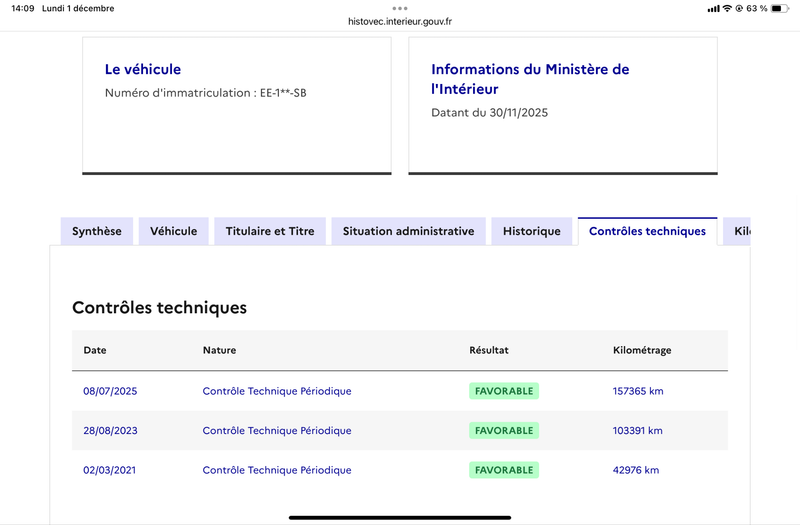Tap the Wi-Fi icon in status bar
Viewport: 800px width, 525px height.
point(727,8)
